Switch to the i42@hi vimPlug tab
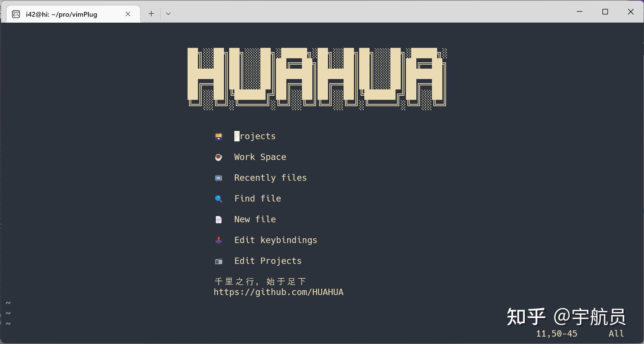Screen dimensions: 644x344 (x=61, y=14)
